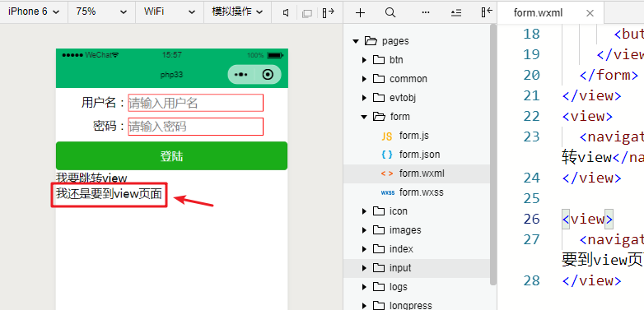Click the angle-bracket icon beside form.wxml
Image resolution: width=644 pixels, height=310 pixels.
pyautogui.click(x=387, y=174)
